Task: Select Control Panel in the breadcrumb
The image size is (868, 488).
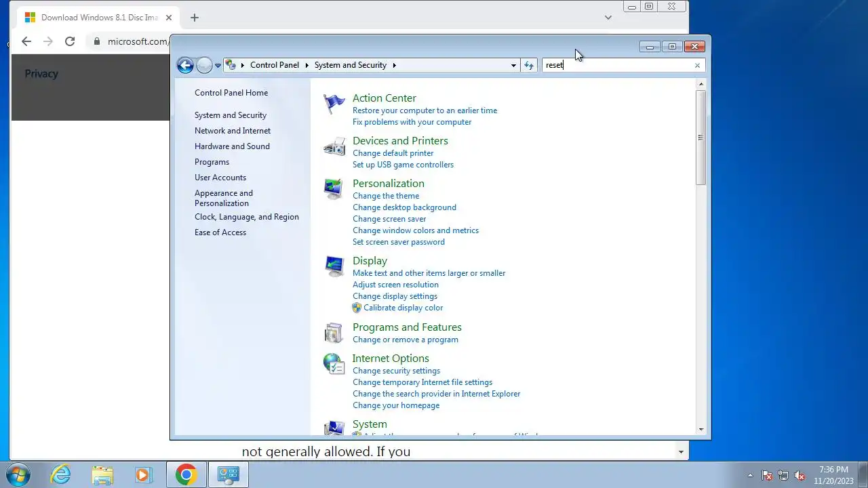Action: coord(275,65)
